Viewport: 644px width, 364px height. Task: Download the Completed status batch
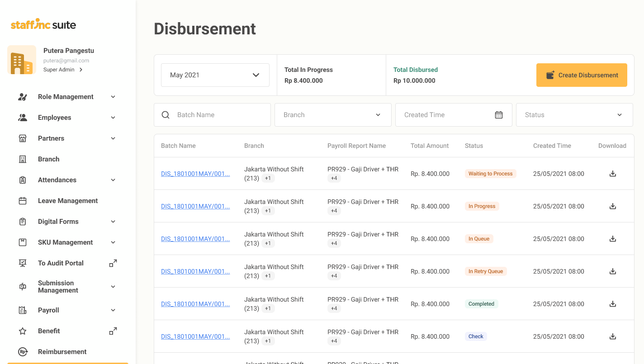(613, 304)
